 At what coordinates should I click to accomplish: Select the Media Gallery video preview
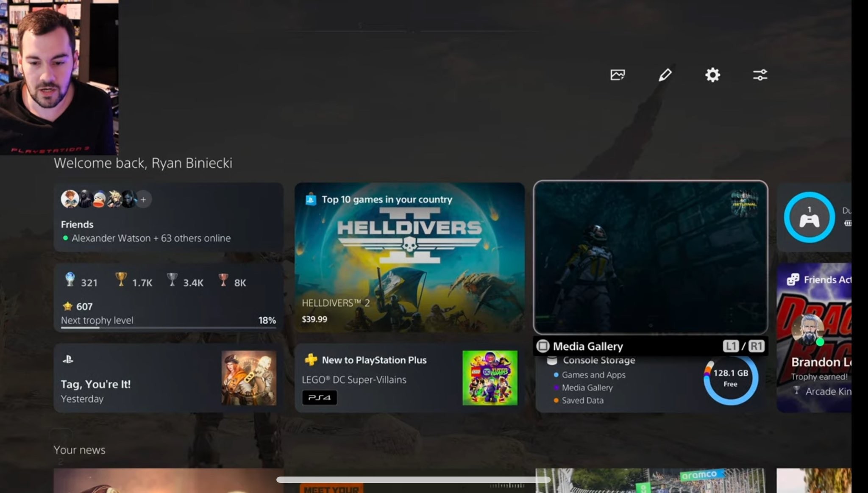pos(650,257)
